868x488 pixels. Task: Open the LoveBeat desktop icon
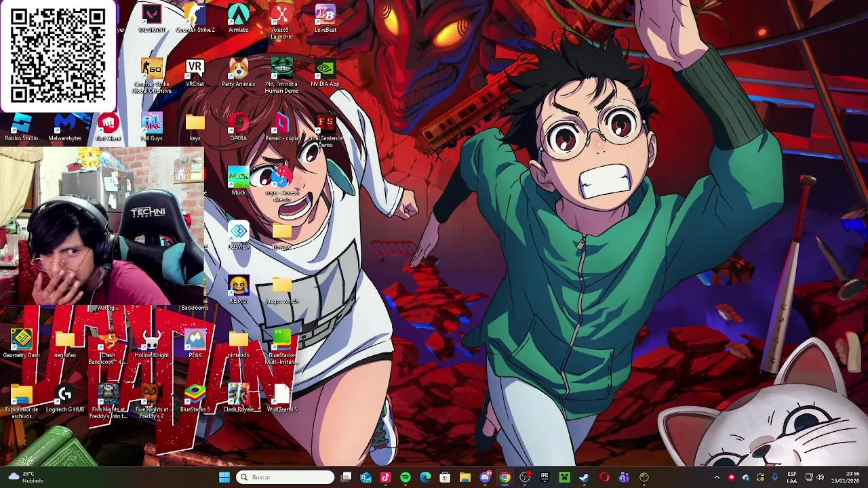pyautogui.click(x=325, y=18)
